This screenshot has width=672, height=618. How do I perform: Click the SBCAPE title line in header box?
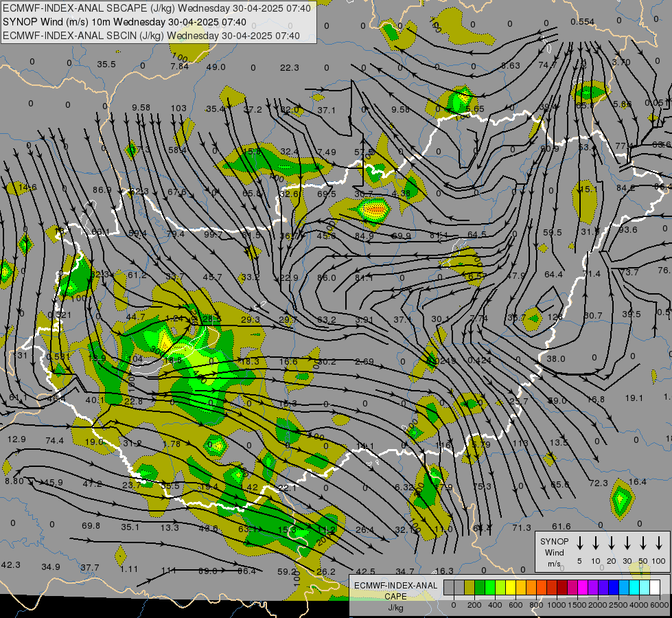(157, 8)
